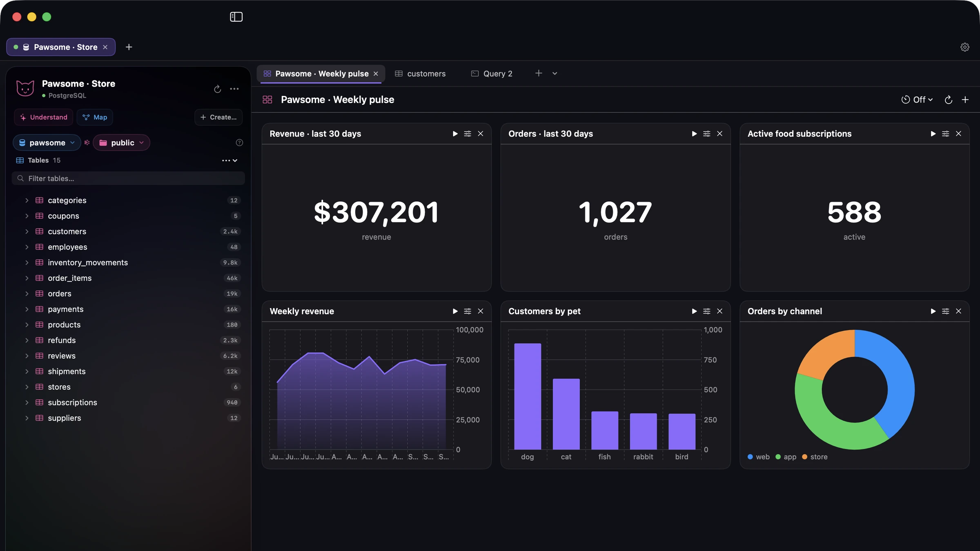Open the Map view button
980x551 pixels.
click(x=95, y=117)
